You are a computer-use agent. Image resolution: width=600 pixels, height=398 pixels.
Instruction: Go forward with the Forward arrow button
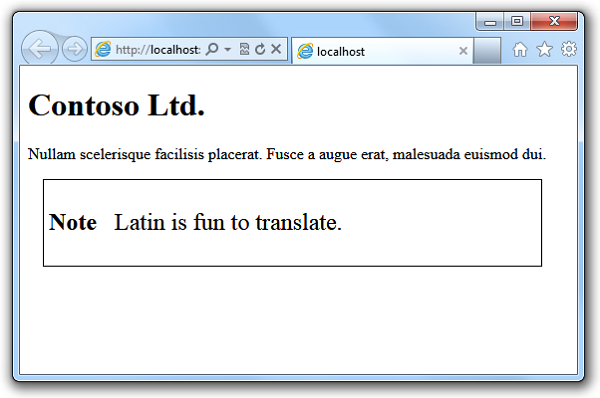(75, 49)
